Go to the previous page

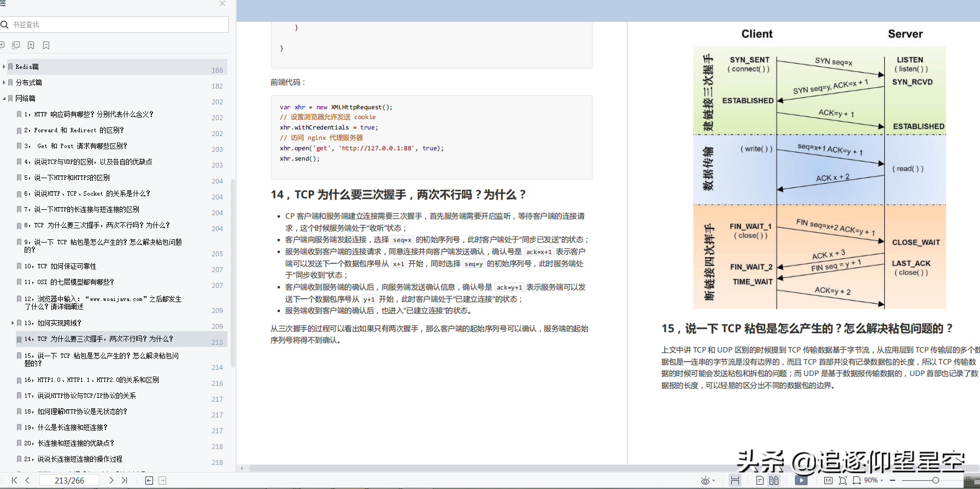tap(27, 480)
